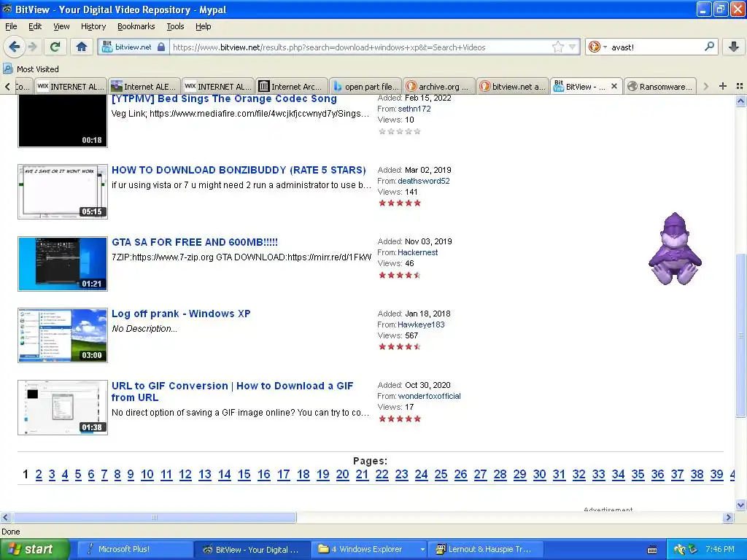This screenshot has width=747, height=560.
Task: Click the horizontal scrollbar right arrow
Action: click(x=728, y=517)
